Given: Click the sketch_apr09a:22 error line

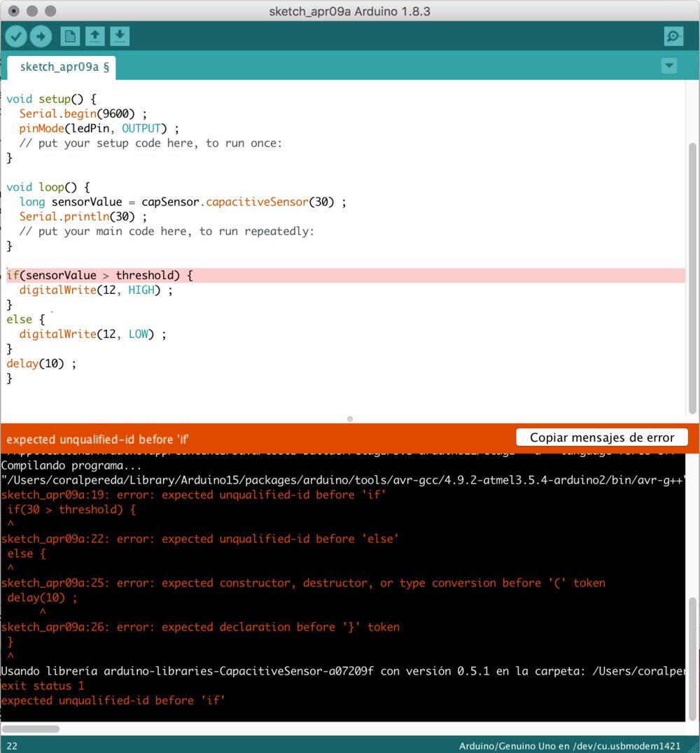Looking at the screenshot, I should point(200,539).
